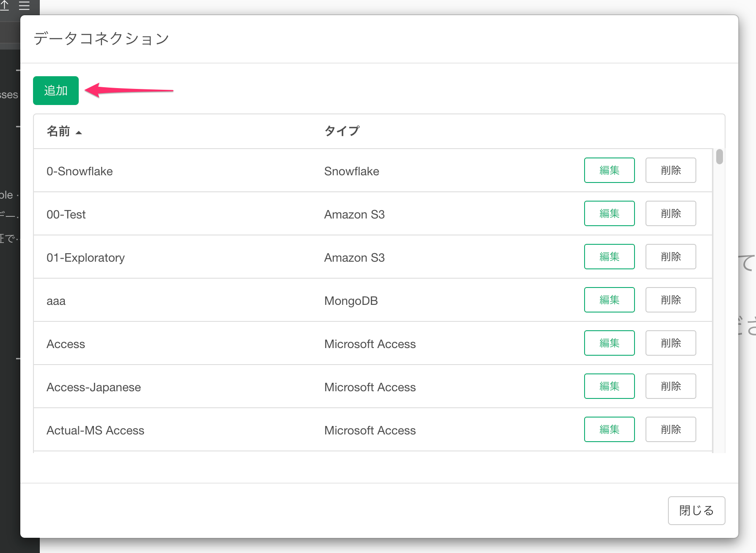Edit the 0-Snowflake connection
This screenshot has width=756, height=553.
609,170
